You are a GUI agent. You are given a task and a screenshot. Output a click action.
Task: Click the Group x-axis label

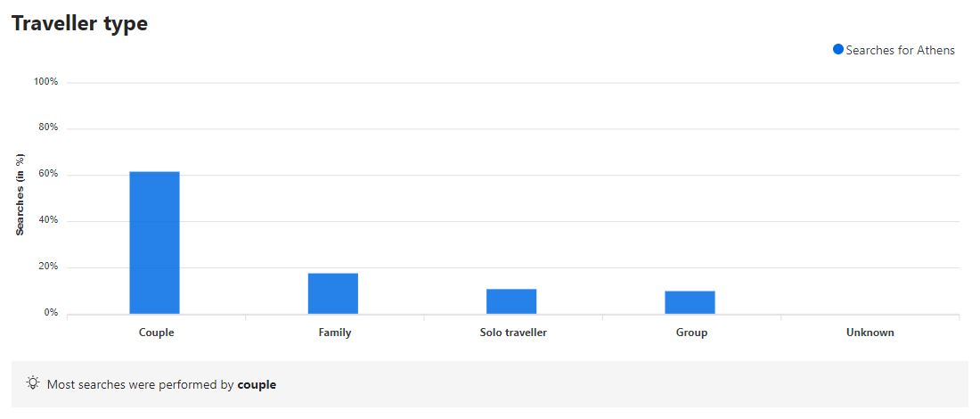[x=691, y=333]
